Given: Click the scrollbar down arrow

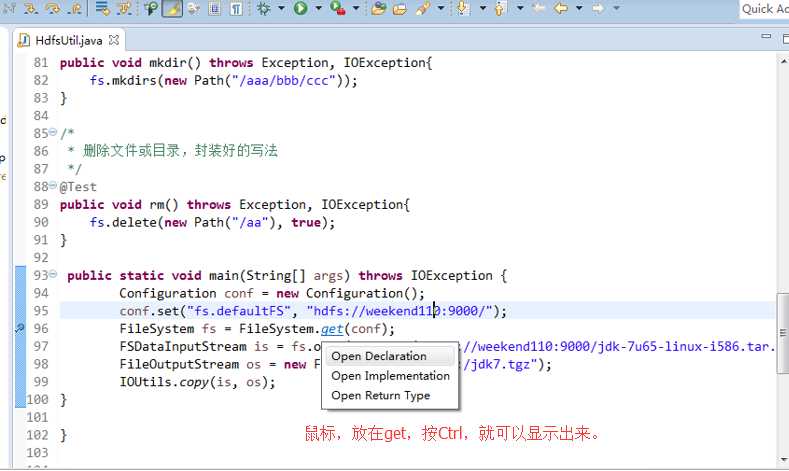Looking at the screenshot, I should [783, 459].
